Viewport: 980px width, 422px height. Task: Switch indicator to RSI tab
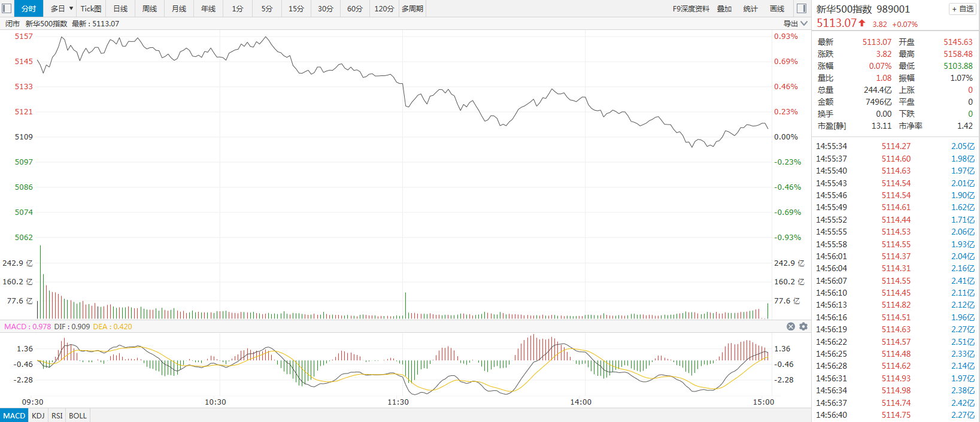pos(57,415)
